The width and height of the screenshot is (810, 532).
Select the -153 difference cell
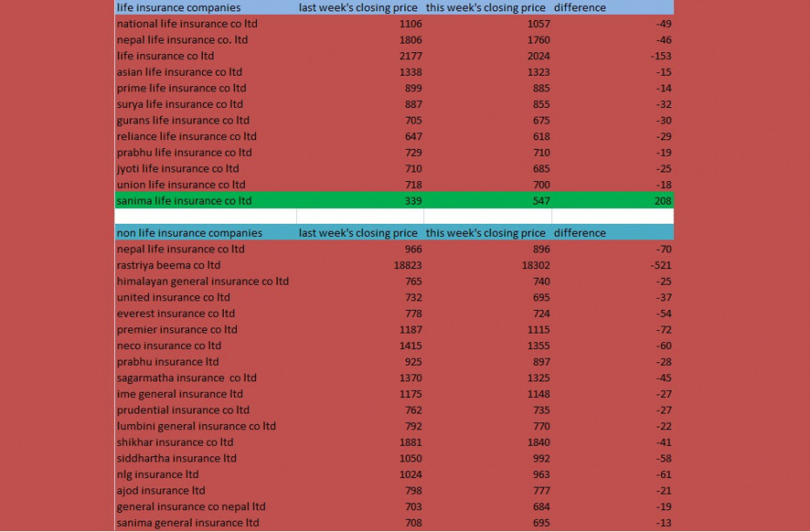(x=612, y=56)
